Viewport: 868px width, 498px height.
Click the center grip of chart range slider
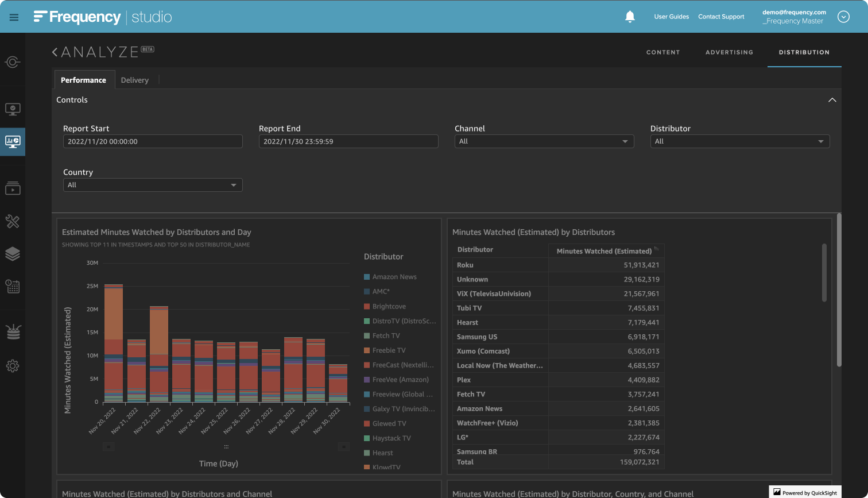[226, 446]
